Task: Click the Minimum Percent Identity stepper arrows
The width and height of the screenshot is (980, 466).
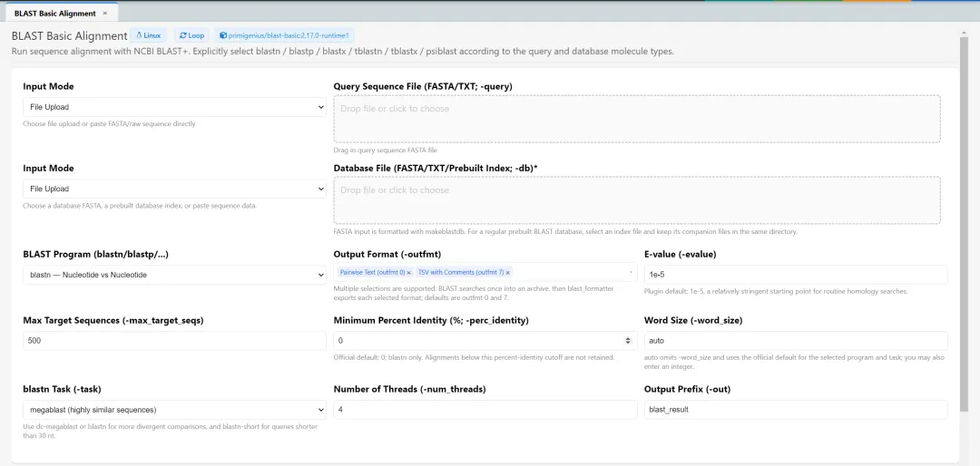Action: coord(628,341)
